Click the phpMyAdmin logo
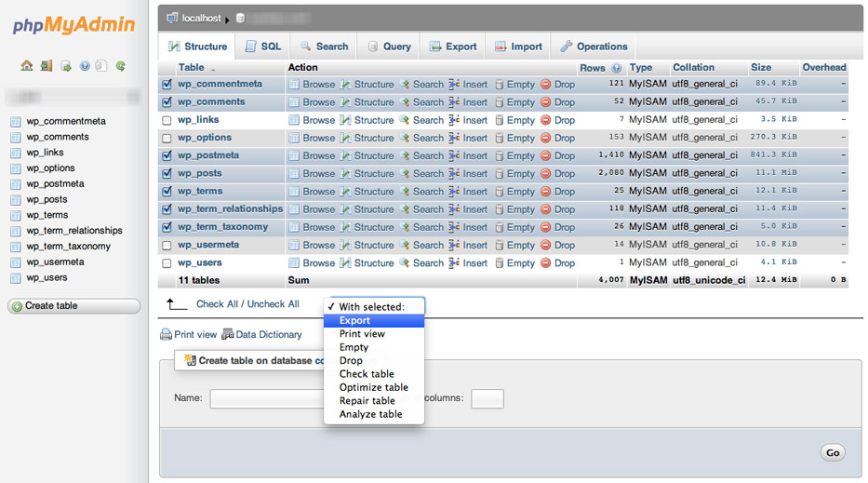Viewport: 868px width, 483px height. click(x=74, y=25)
